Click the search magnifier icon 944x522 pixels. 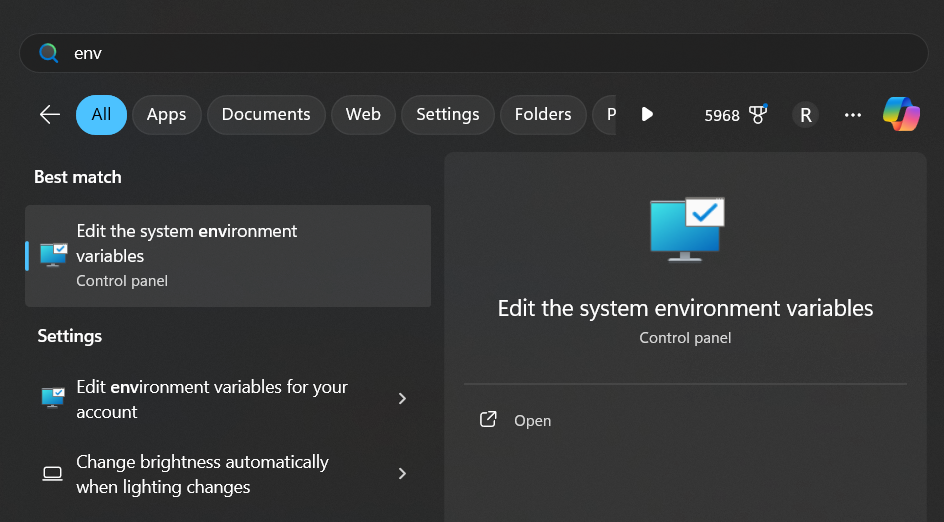point(49,53)
